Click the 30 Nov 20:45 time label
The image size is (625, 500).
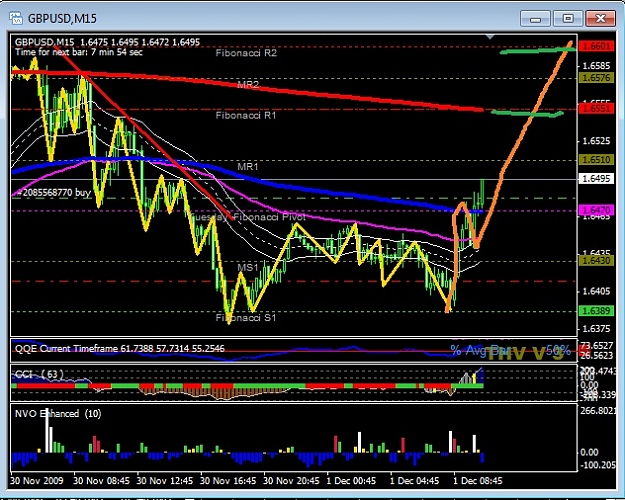(291, 480)
